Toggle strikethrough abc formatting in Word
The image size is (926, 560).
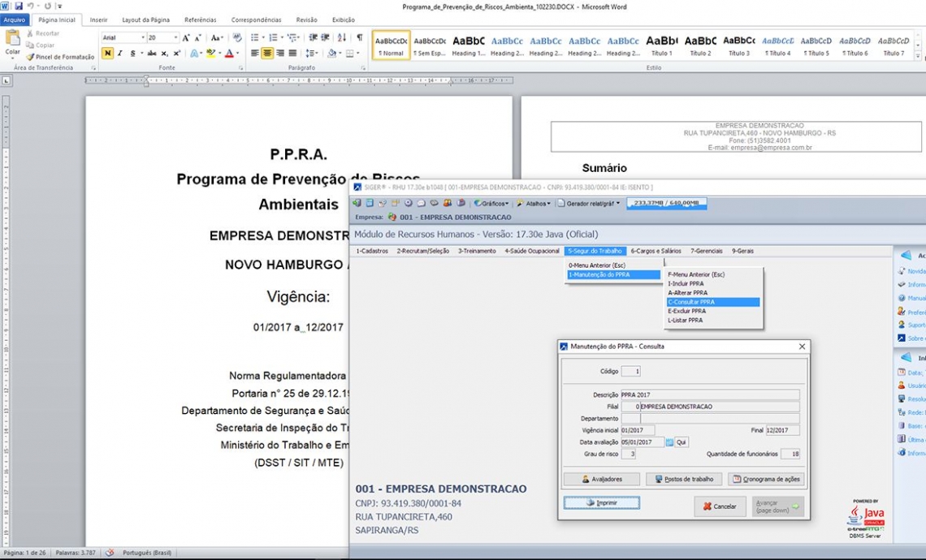click(152, 53)
